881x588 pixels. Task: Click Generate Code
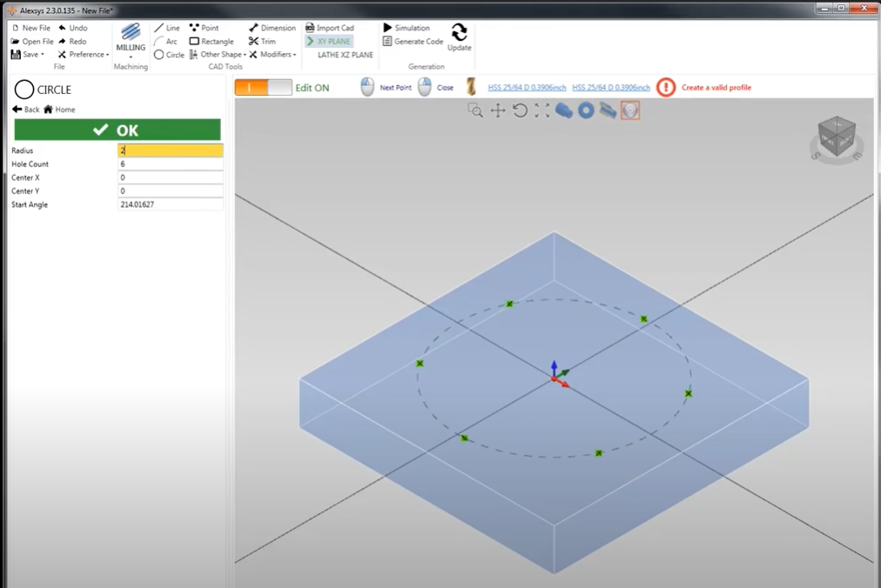pos(413,41)
